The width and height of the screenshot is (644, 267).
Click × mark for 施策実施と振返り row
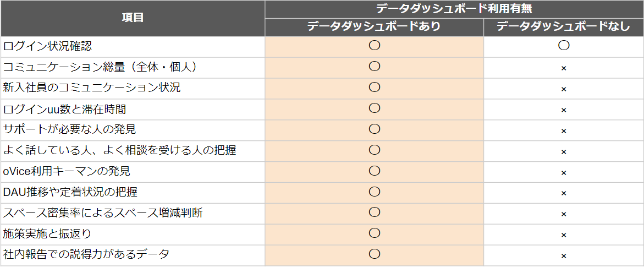564,235
